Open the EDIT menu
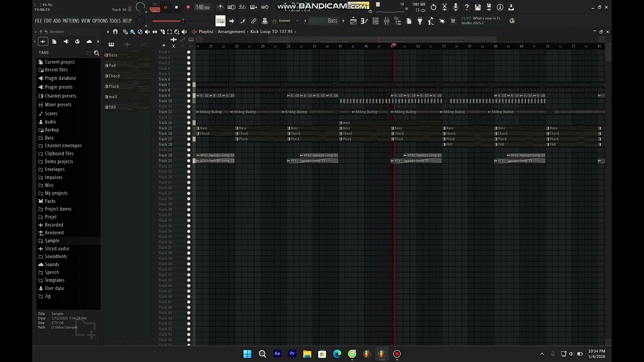644x362 pixels. click(x=48, y=21)
